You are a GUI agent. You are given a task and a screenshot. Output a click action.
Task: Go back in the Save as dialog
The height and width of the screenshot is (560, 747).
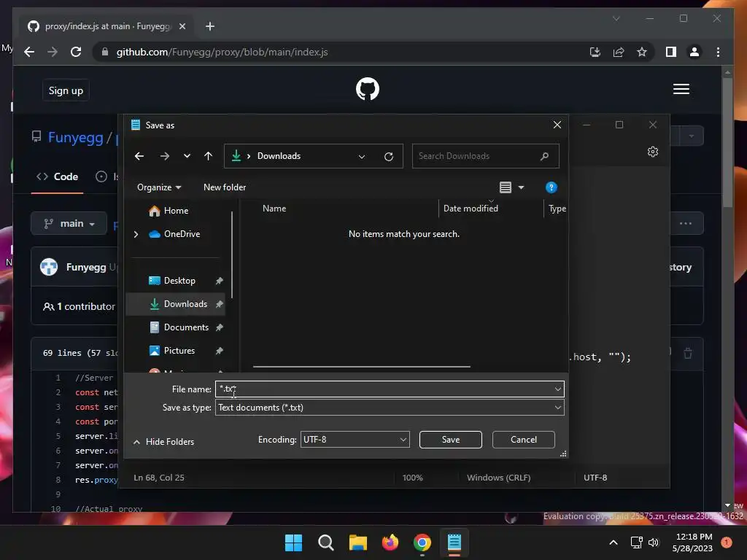tap(139, 156)
